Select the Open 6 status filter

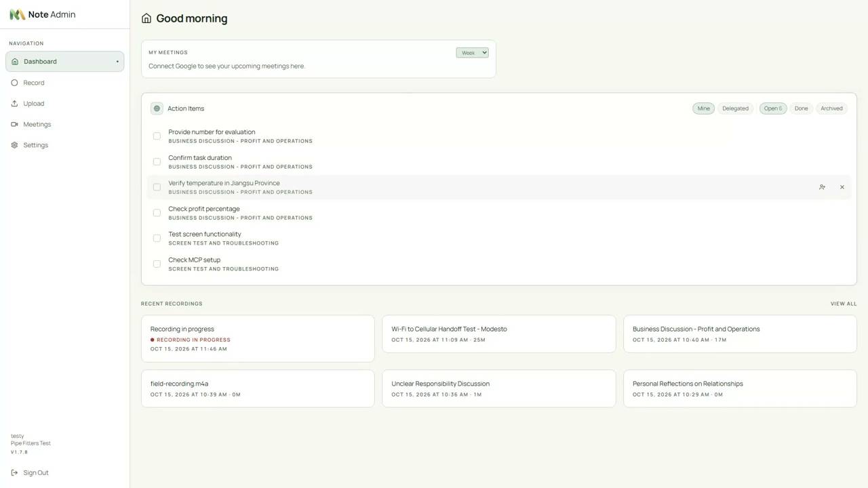773,108
